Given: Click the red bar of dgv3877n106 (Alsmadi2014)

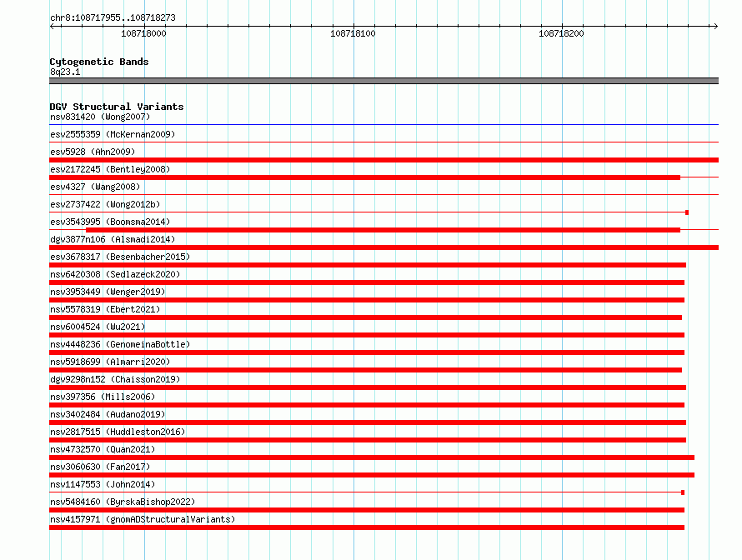Looking at the screenshot, I should (384, 247).
